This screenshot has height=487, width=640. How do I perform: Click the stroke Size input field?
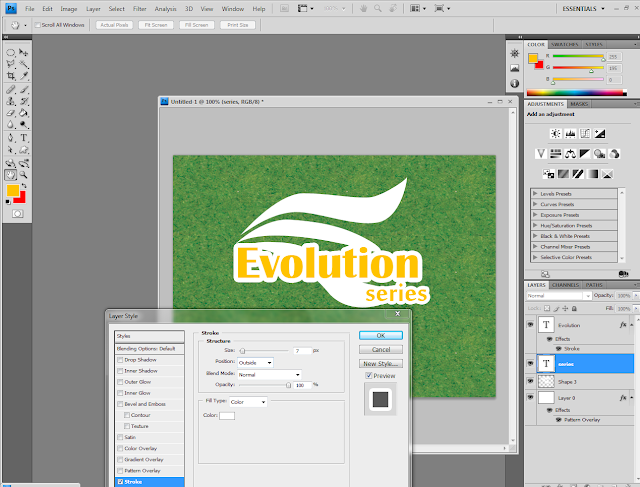[302, 351]
